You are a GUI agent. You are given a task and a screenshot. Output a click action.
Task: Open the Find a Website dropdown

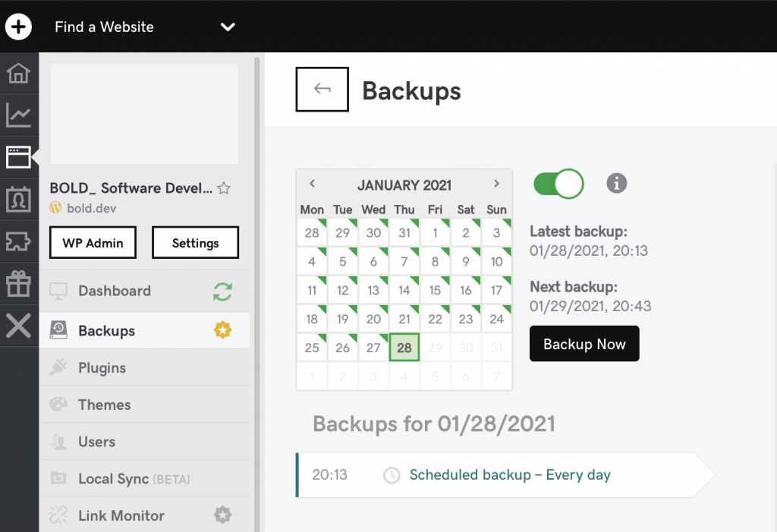coord(145,27)
